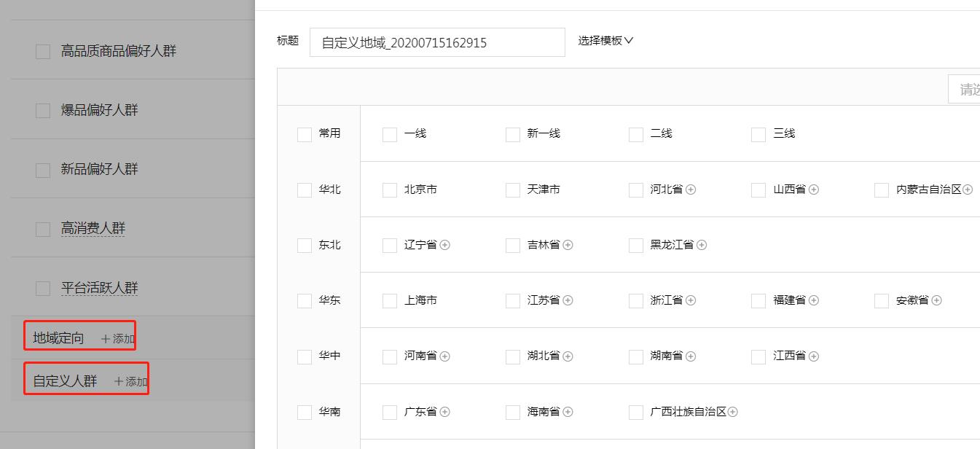Expand districts for 河北省 via its plus icon
Image resolution: width=980 pixels, height=449 pixels.
click(x=691, y=190)
